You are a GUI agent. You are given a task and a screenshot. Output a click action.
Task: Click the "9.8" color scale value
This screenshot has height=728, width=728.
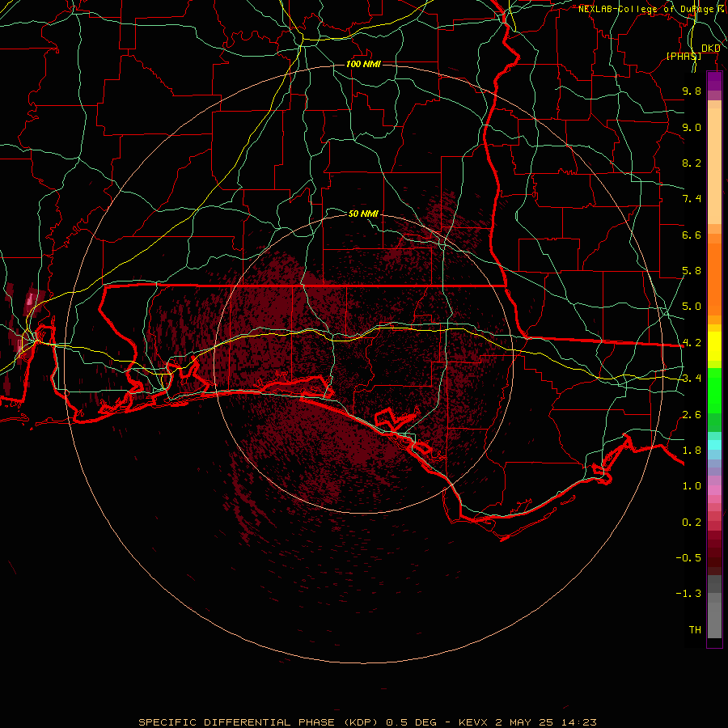point(692,91)
